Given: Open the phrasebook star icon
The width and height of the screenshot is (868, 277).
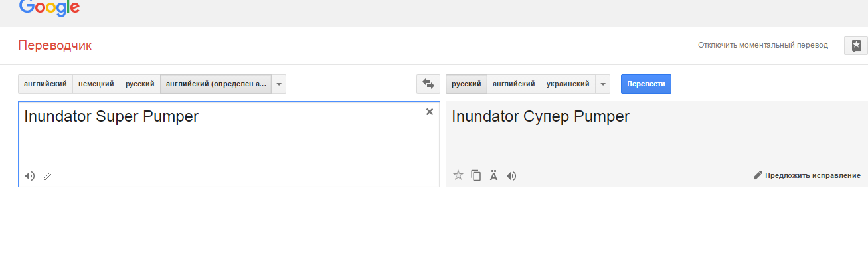Looking at the screenshot, I should click(x=855, y=45).
